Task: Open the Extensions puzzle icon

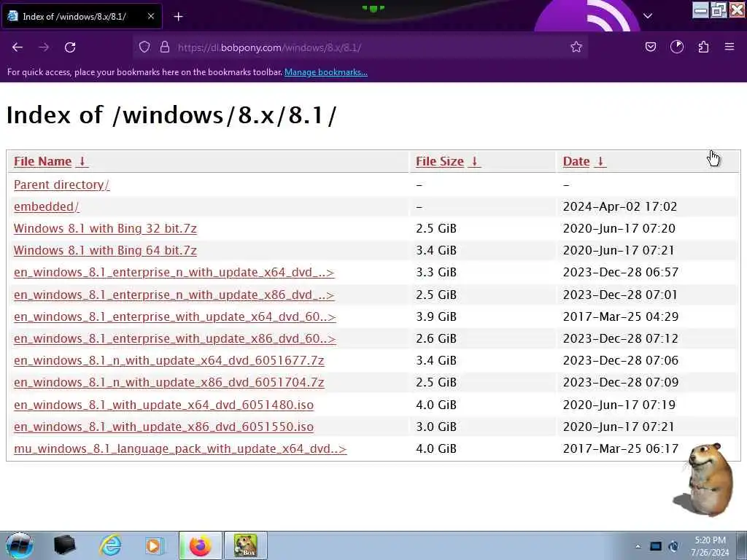Action: (703, 47)
